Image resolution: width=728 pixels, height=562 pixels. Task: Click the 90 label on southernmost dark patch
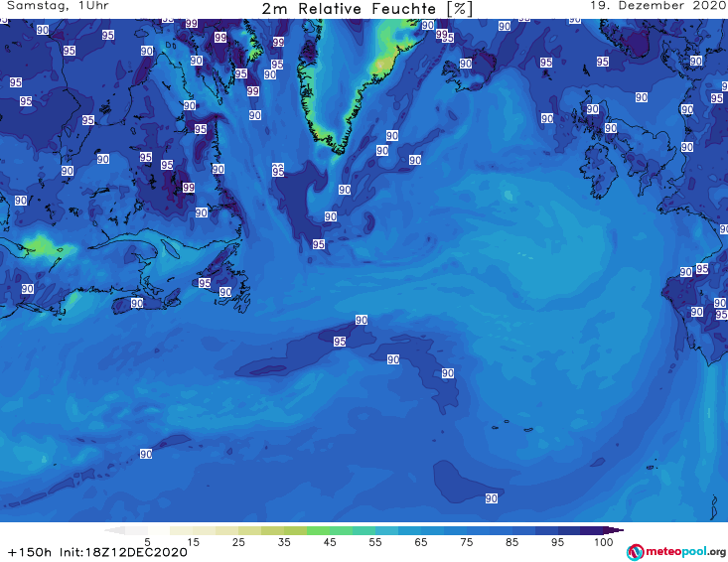click(492, 498)
